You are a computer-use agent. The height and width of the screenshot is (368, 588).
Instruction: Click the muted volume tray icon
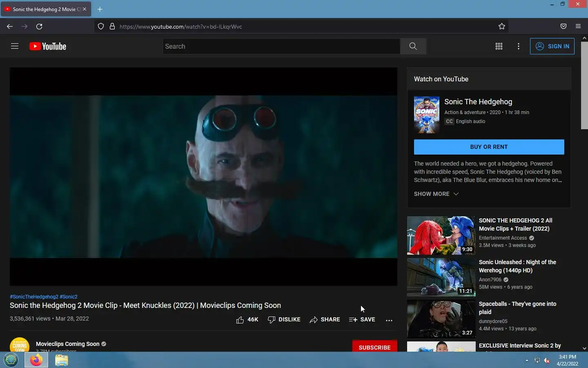(x=547, y=360)
